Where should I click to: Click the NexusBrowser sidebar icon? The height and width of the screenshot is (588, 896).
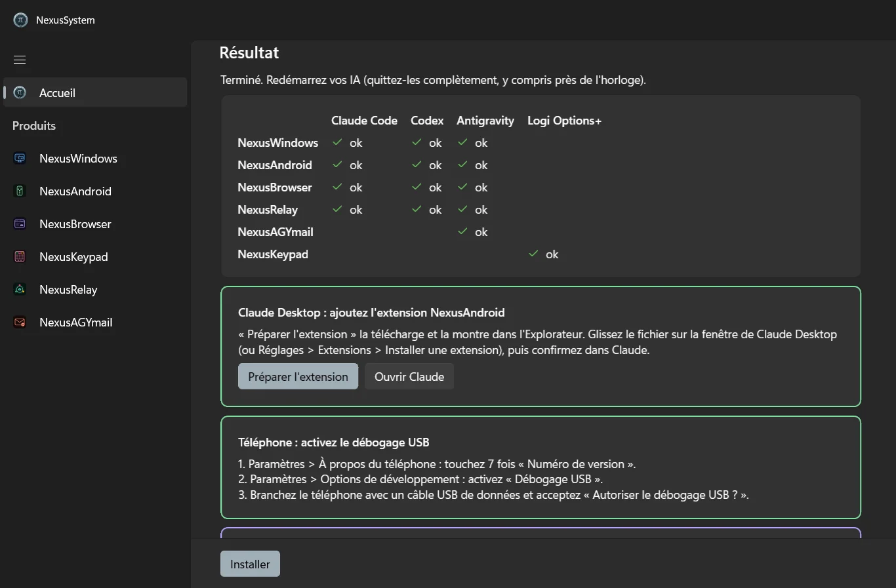20,224
